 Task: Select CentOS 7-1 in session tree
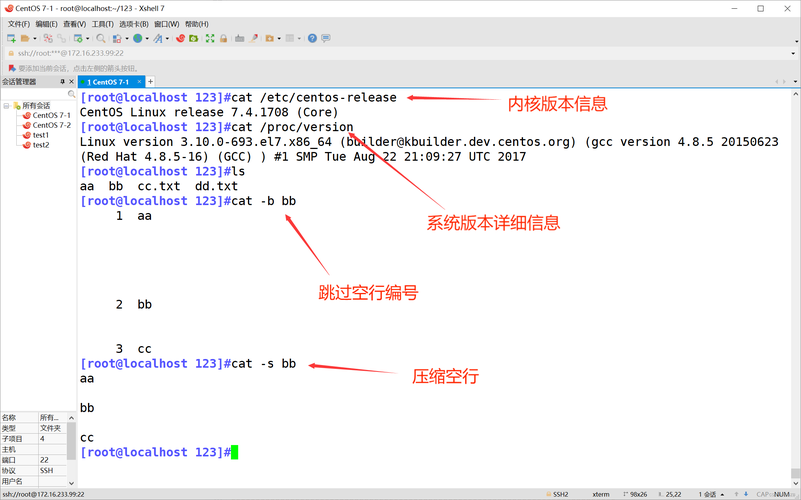[46, 115]
